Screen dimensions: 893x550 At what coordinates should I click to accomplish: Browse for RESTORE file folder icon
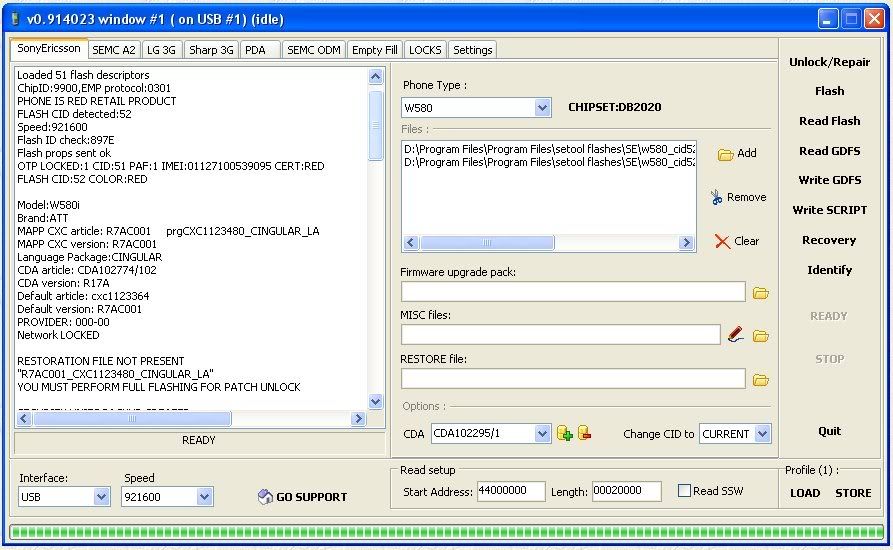click(761, 380)
